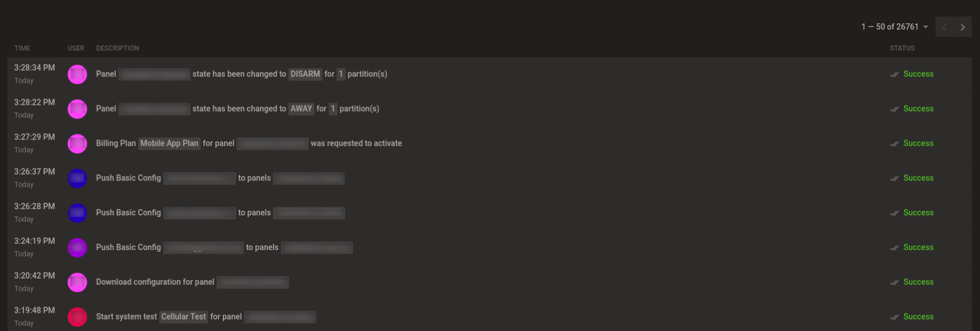Sort the log by the TIME column header
The width and height of the screenshot is (980, 331).
(22, 48)
